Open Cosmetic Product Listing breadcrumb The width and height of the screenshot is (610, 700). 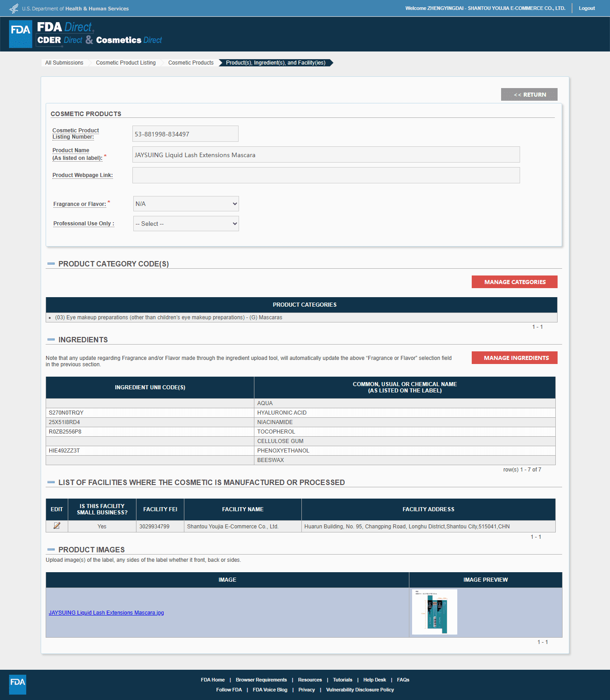[x=126, y=63]
